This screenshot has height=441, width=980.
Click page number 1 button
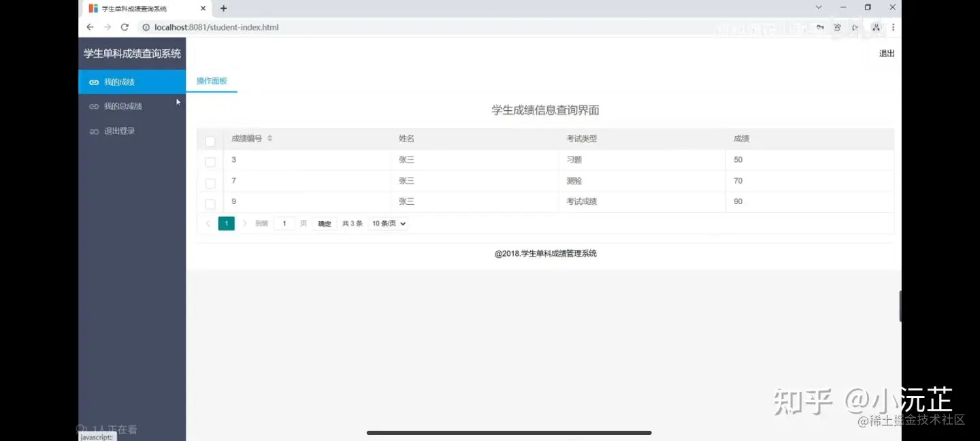click(227, 223)
